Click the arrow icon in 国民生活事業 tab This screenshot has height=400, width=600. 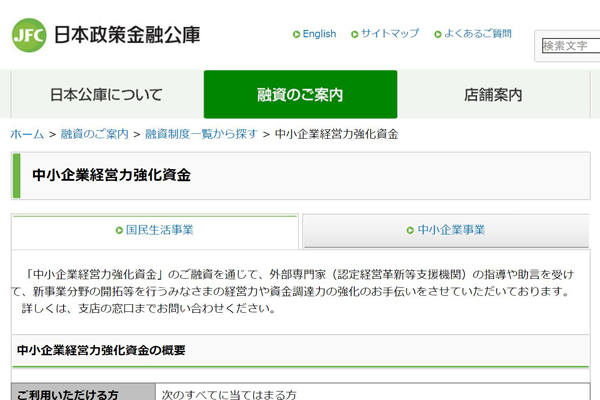click(119, 230)
